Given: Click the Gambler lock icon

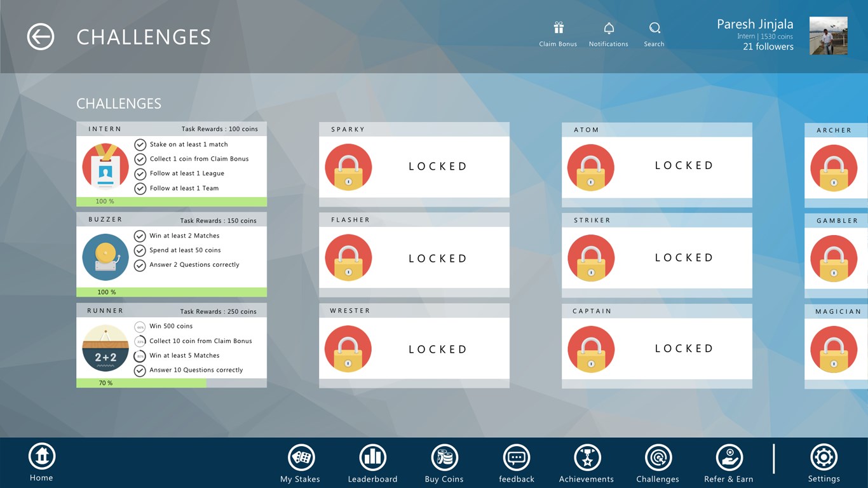Looking at the screenshot, I should pyautogui.click(x=834, y=259).
